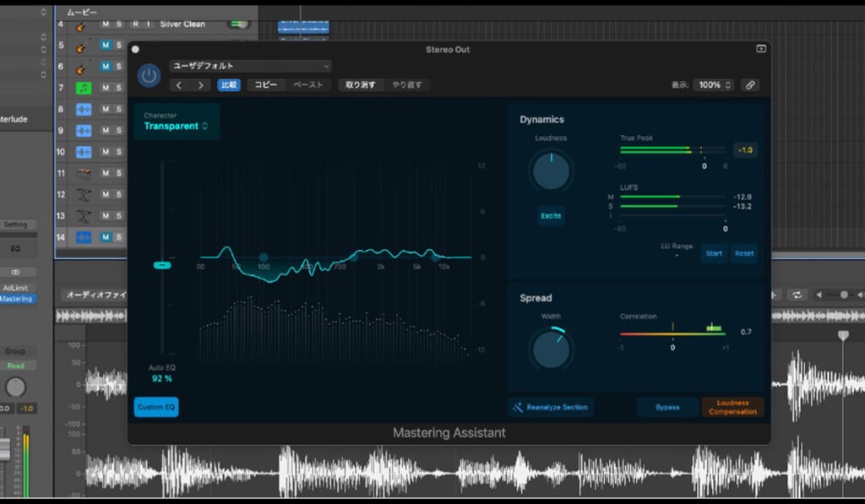Click the Mastering plugin slot in channel strip
Image resolution: width=865 pixels, height=504 pixels.
click(17, 299)
